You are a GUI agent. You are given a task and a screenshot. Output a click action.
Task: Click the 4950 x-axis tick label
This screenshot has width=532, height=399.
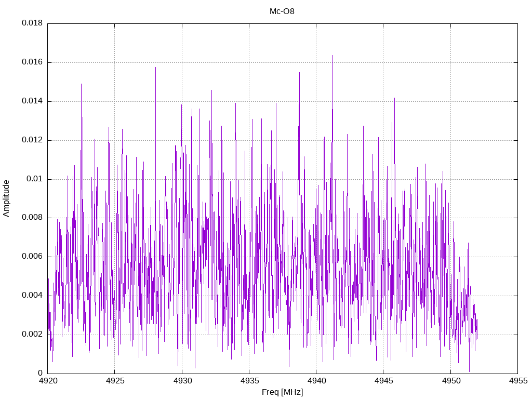[451, 381]
